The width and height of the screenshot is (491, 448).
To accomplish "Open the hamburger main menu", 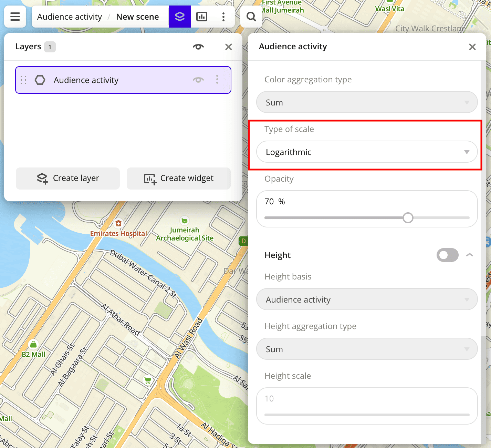I will (x=15, y=17).
